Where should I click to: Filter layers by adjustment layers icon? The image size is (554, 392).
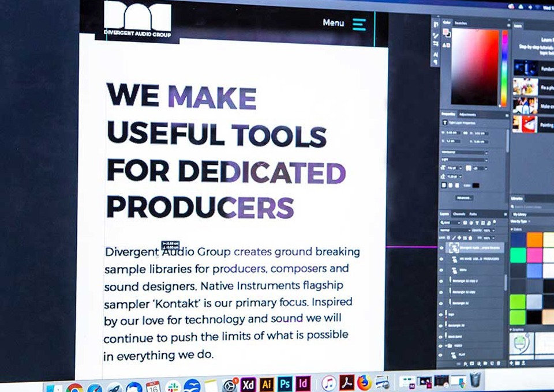[471, 223]
